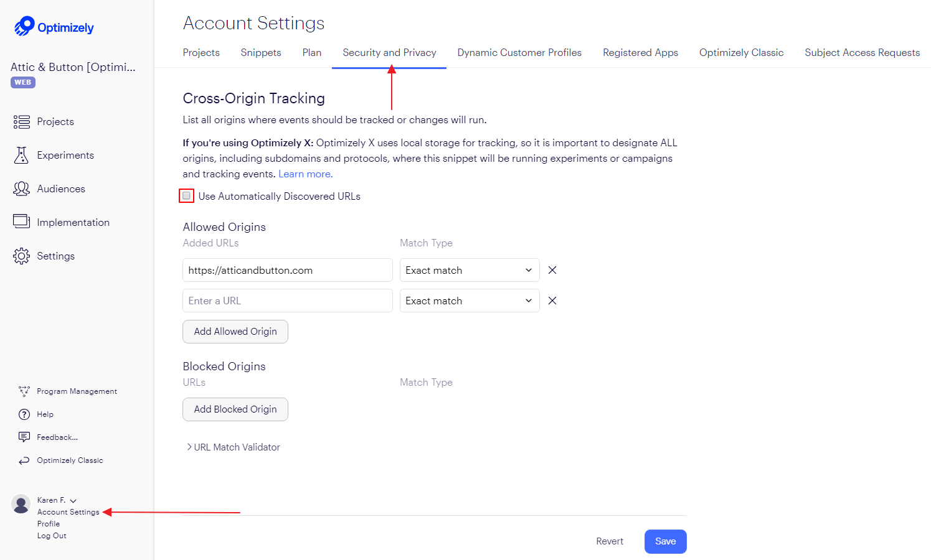Click Log Out in the user menu
The height and width of the screenshot is (560, 931).
point(52,536)
